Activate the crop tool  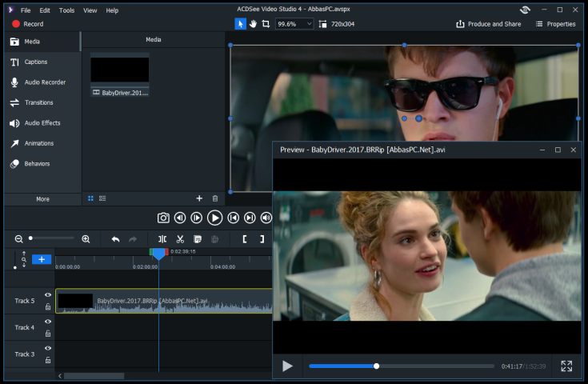pos(266,24)
